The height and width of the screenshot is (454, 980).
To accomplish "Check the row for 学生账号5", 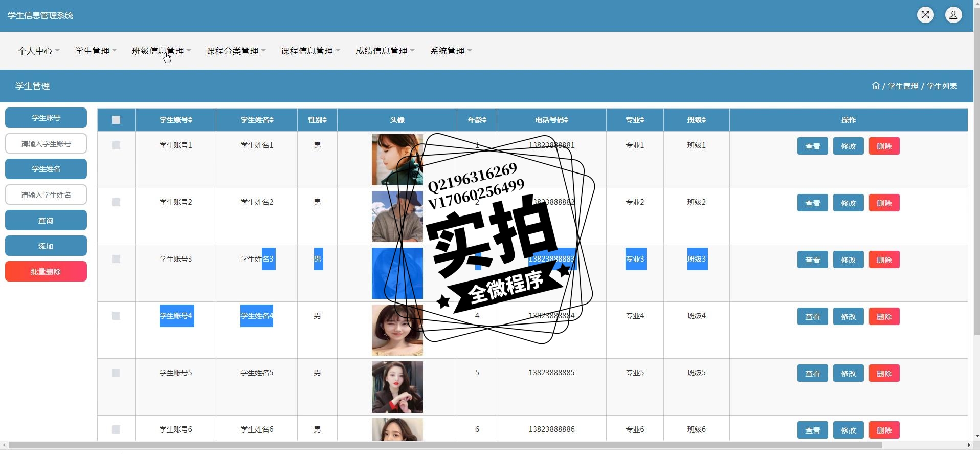I will 116,373.
